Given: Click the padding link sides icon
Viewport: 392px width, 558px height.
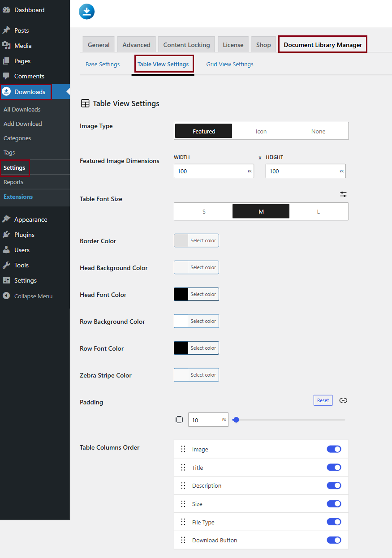Looking at the screenshot, I should [x=343, y=400].
